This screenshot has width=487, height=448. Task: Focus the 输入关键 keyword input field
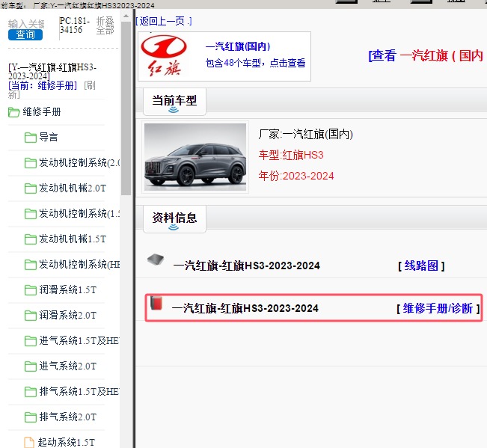click(26, 24)
